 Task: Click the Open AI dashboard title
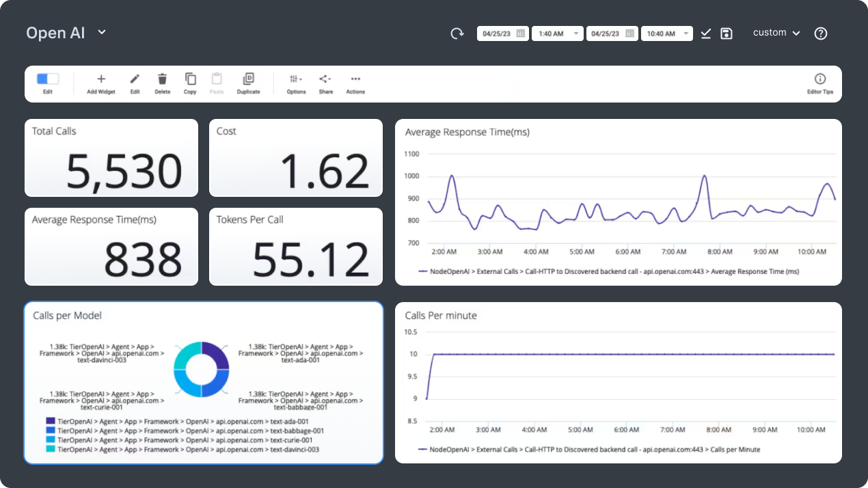coord(55,33)
